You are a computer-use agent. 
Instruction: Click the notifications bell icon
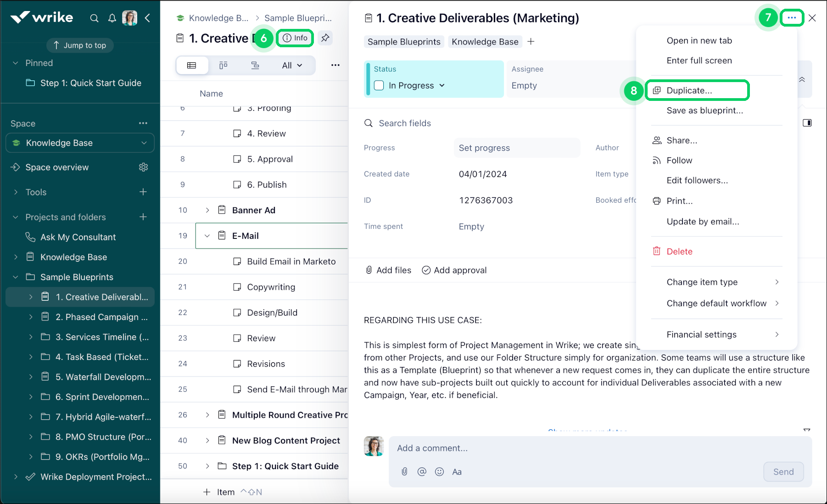(112, 18)
